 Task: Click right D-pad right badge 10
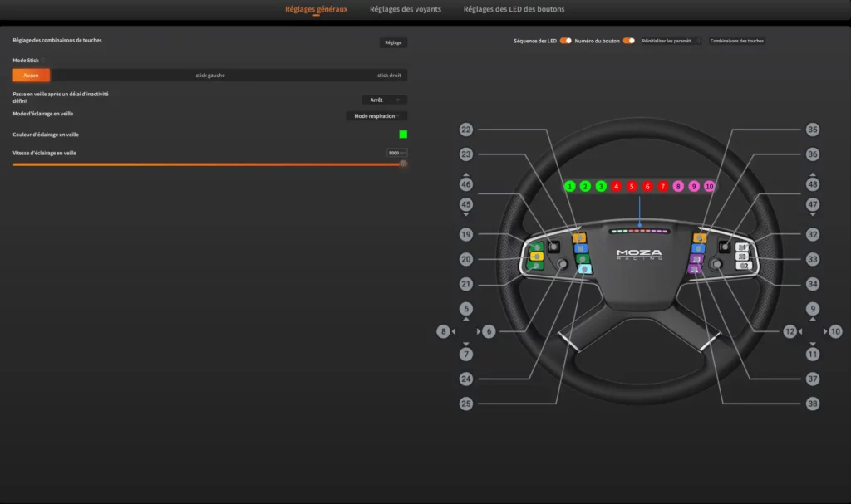[x=835, y=331]
